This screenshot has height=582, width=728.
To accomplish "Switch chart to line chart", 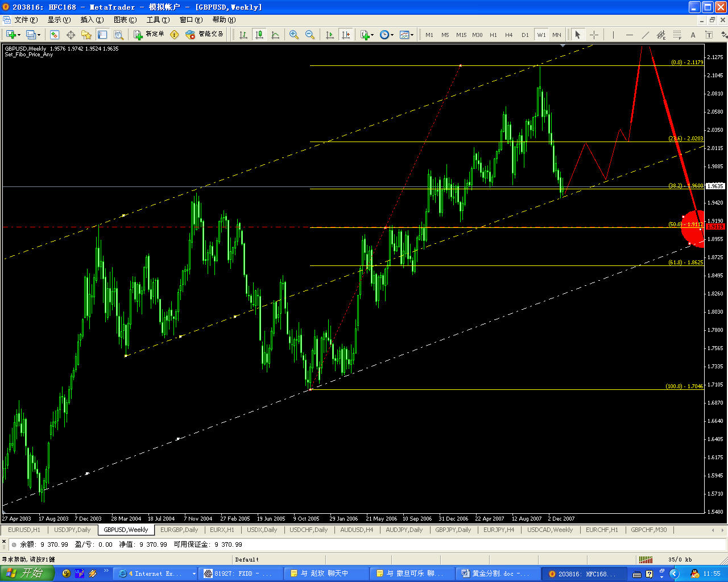I will (x=275, y=35).
